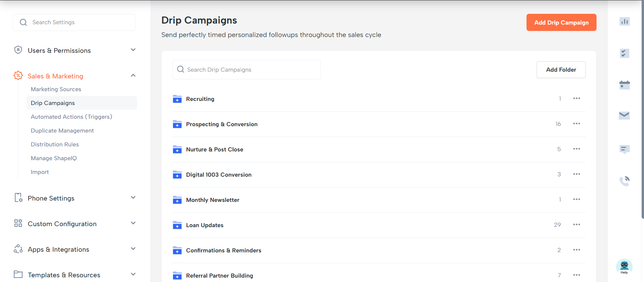This screenshot has height=282, width=644.
Task: Open more options for Monthly Newsletter folder
Action: coord(576,199)
